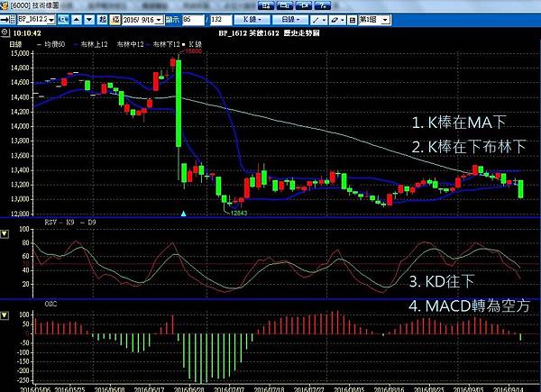
Task: Click the 10:10:42 time display
Action: (x=27, y=33)
